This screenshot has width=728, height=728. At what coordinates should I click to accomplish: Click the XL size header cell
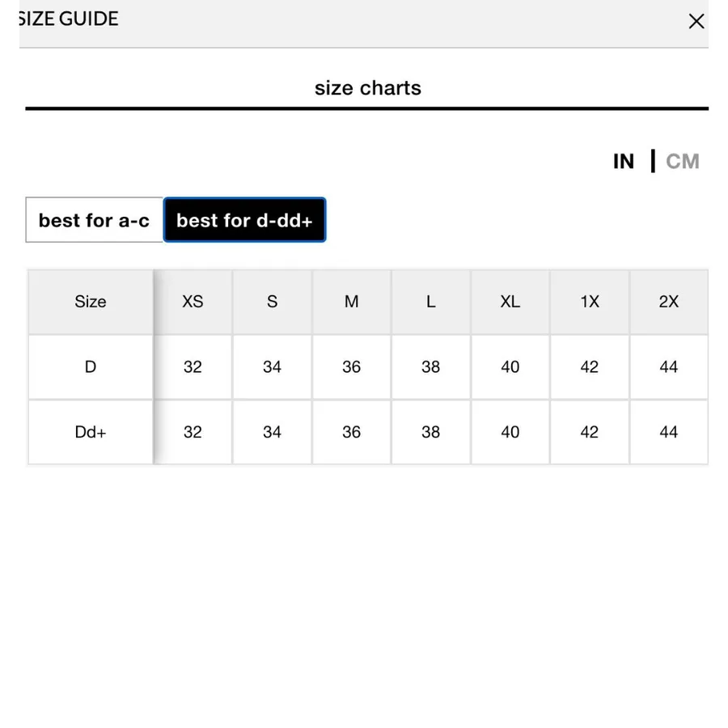510,302
